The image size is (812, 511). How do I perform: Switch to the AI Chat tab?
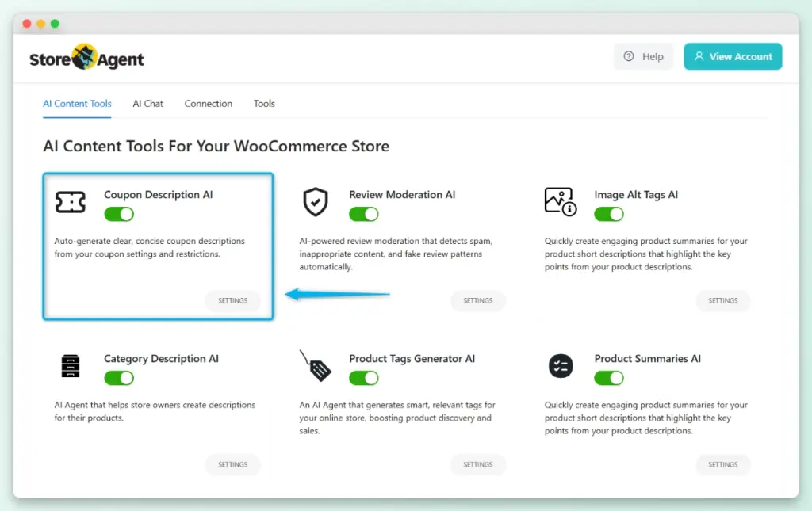click(x=147, y=103)
